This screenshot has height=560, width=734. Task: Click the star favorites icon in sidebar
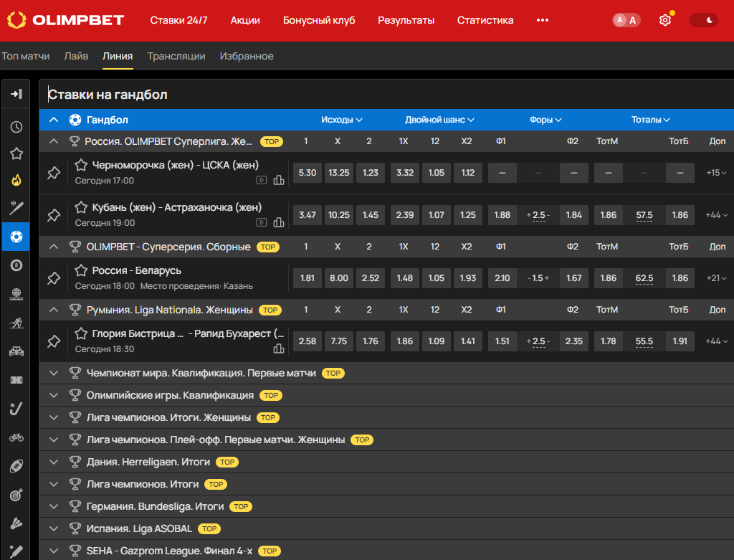coord(16,153)
